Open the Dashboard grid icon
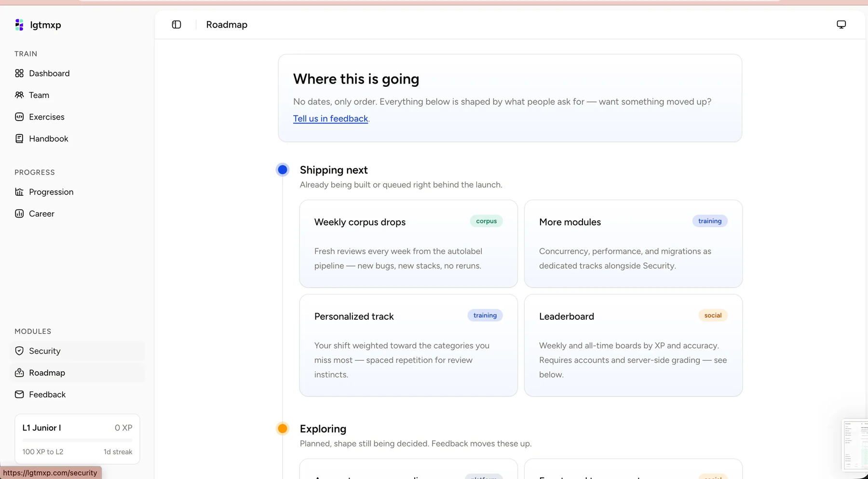The image size is (868, 479). 19,73
